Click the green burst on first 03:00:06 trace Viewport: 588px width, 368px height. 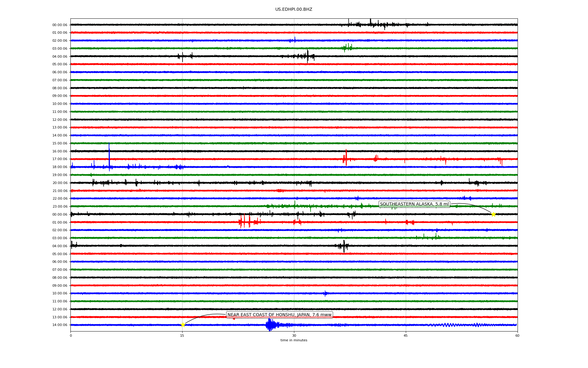coord(347,48)
